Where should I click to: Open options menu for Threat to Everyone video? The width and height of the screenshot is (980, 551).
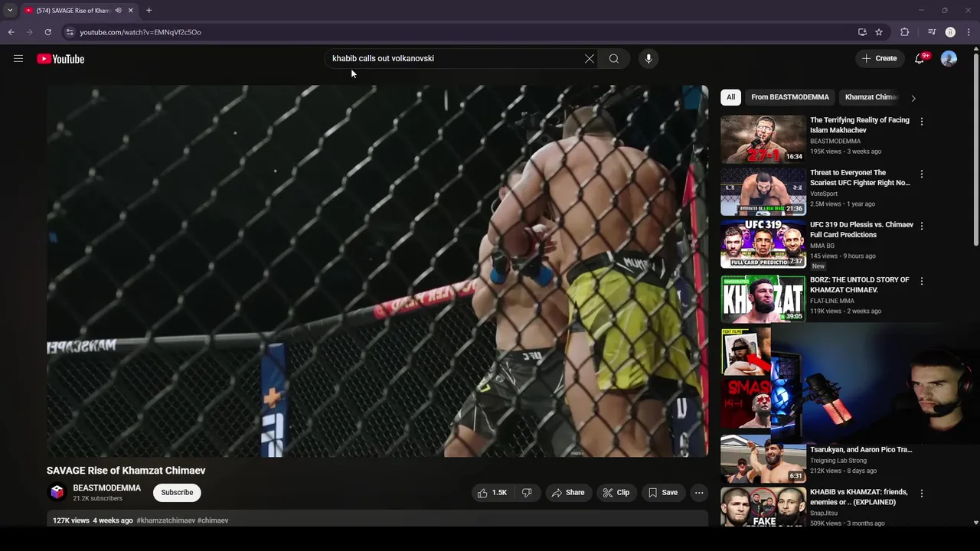tap(922, 174)
